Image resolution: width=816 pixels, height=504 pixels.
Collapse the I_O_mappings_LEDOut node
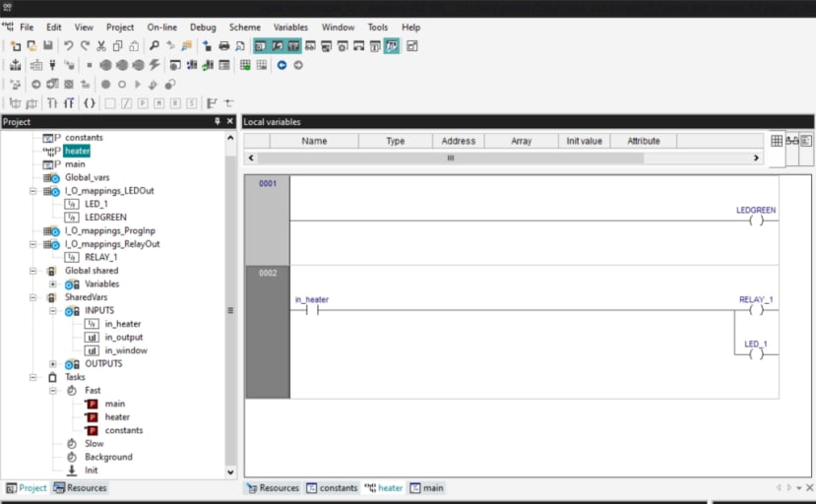[32, 191]
